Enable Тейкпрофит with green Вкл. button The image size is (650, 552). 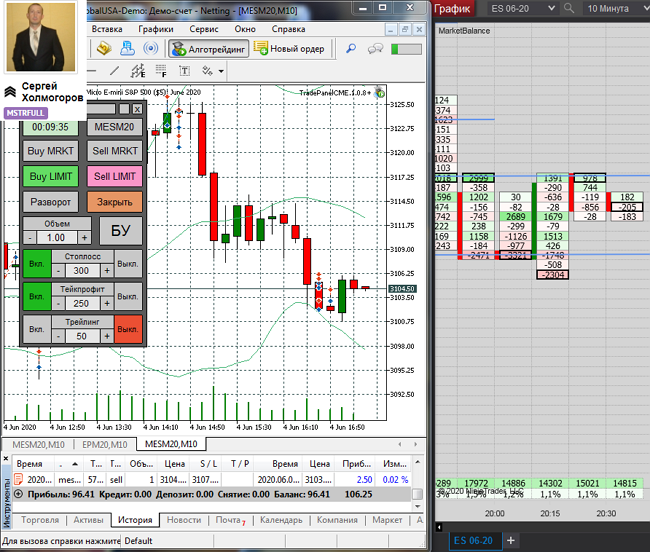[37, 296]
